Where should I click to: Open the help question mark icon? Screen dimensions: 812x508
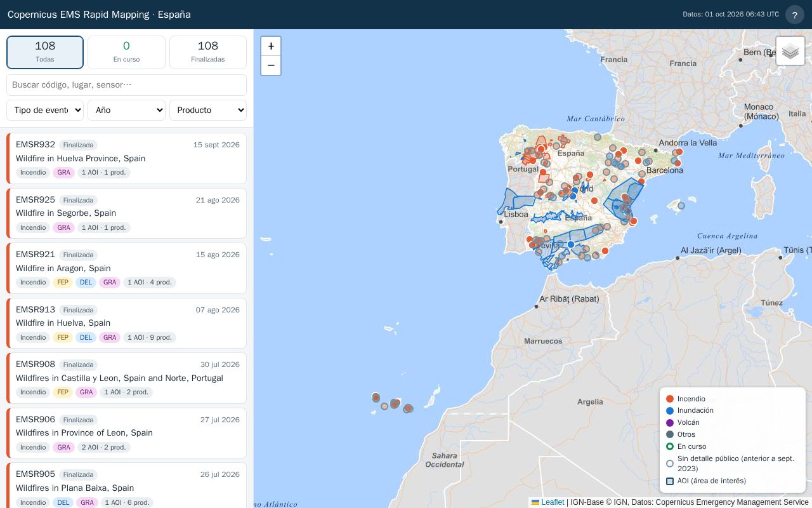tap(795, 15)
